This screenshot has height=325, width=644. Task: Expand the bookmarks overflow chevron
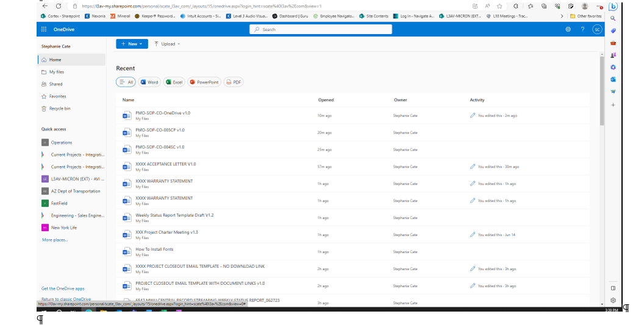(562, 16)
